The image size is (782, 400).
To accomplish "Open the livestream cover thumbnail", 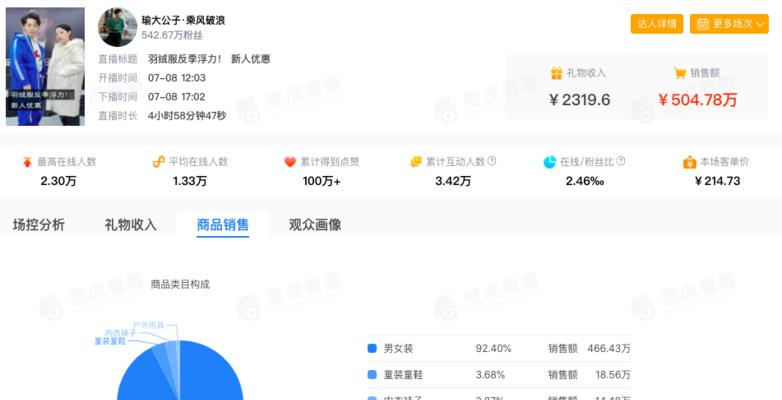I will pyautogui.click(x=45, y=66).
